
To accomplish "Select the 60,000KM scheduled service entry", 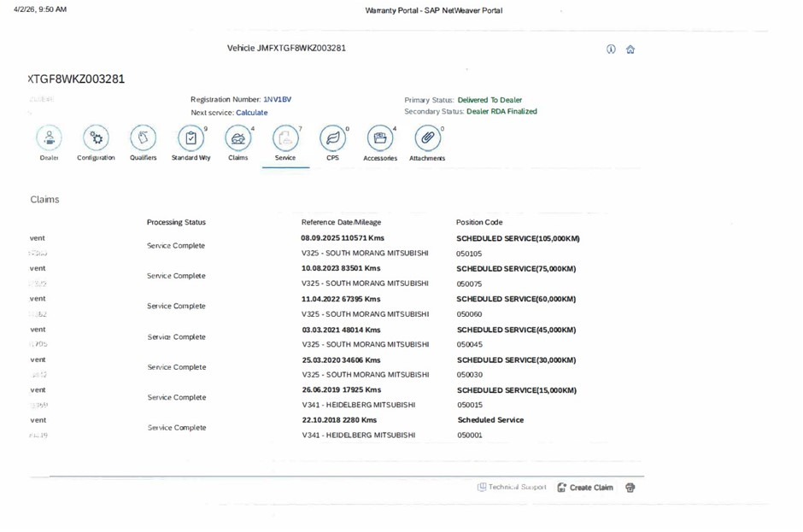I will point(516,300).
